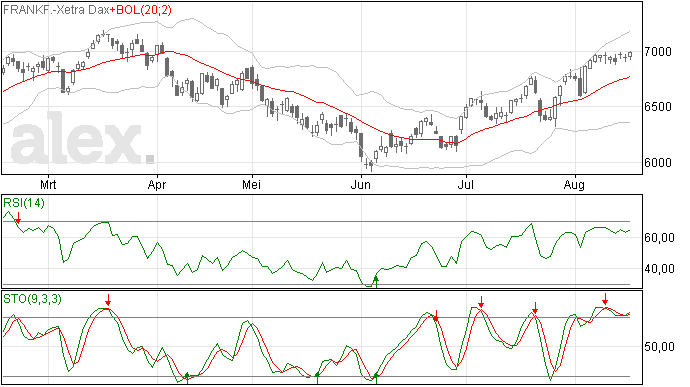This screenshot has height=387, width=690.
Task: Click the RSI(14) indicator label
Action: tap(24, 203)
